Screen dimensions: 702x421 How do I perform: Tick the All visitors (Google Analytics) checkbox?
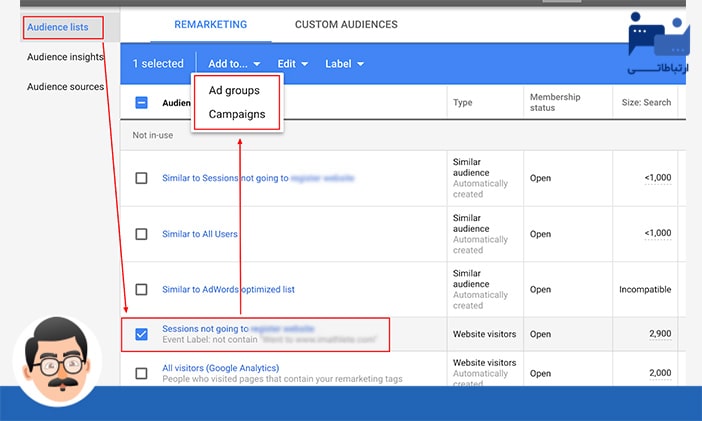click(x=141, y=373)
